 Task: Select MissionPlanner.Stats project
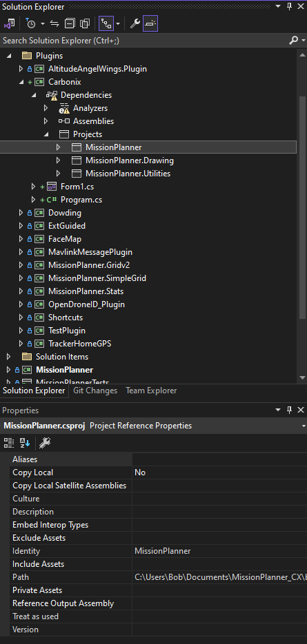click(x=86, y=291)
